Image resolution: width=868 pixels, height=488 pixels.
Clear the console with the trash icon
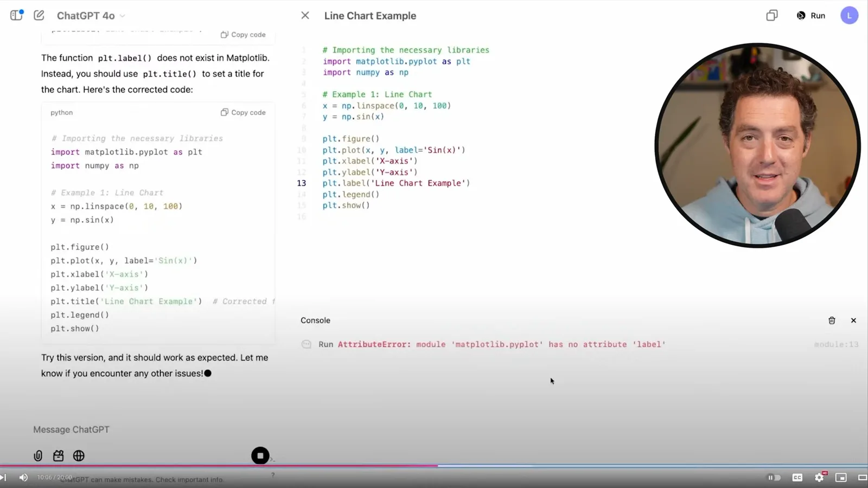click(832, 320)
